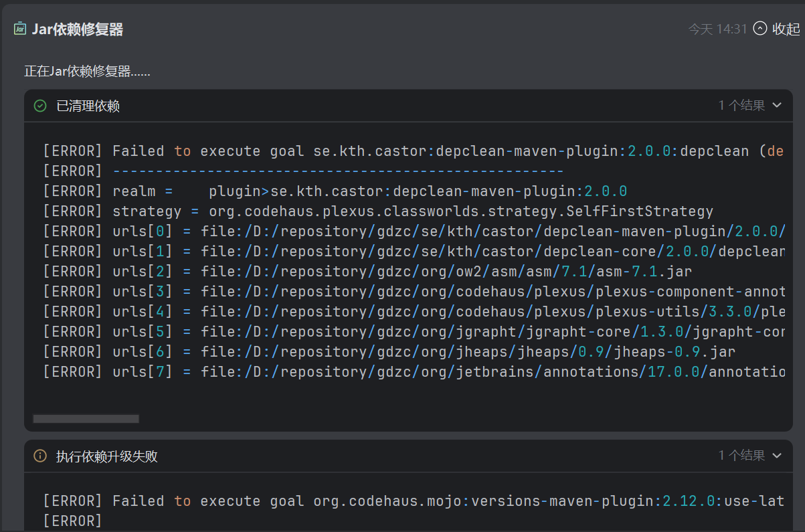The width and height of the screenshot is (805, 532).
Task: Click the horizontal scrollbar under the log
Action: coord(86,419)
